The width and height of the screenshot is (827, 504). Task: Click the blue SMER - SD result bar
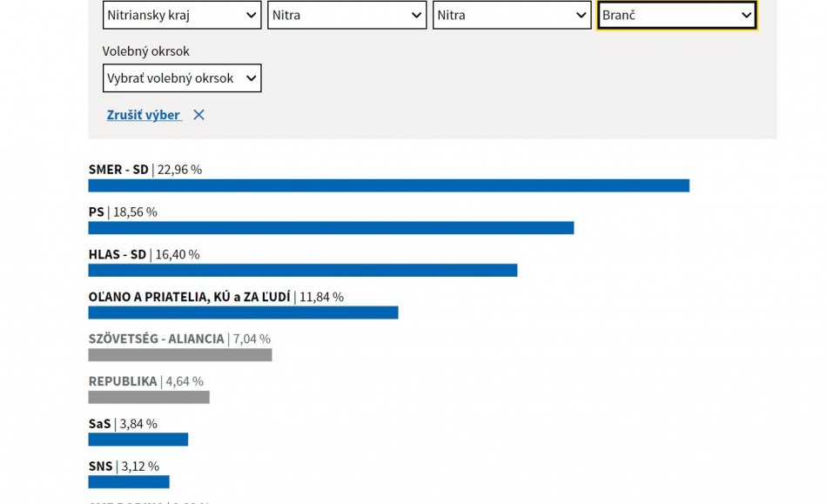(x=388, y=185)
